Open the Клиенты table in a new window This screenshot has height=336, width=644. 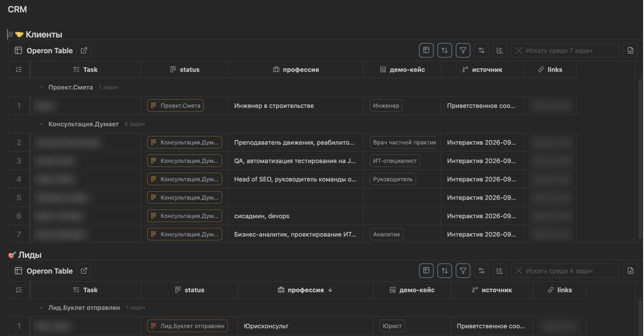tap(84, 50)
